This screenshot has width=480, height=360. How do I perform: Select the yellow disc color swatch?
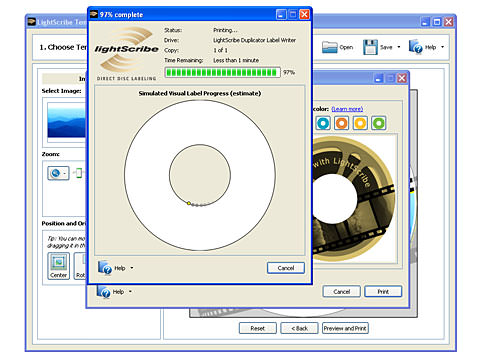click(360, 123)
